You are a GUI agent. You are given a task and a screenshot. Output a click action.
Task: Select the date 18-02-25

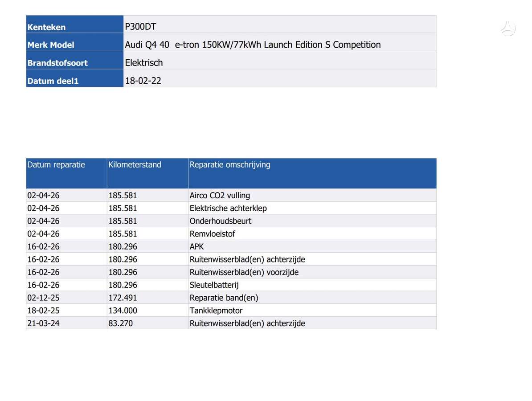coord(43,311)
